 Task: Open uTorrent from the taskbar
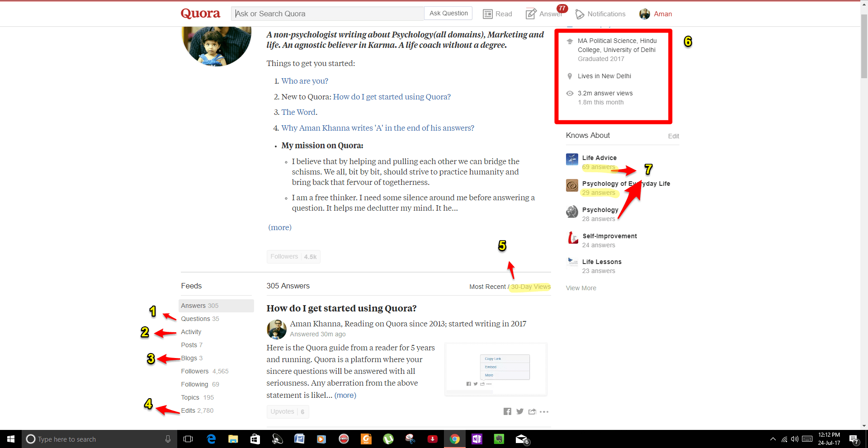(x=388, y=439)
